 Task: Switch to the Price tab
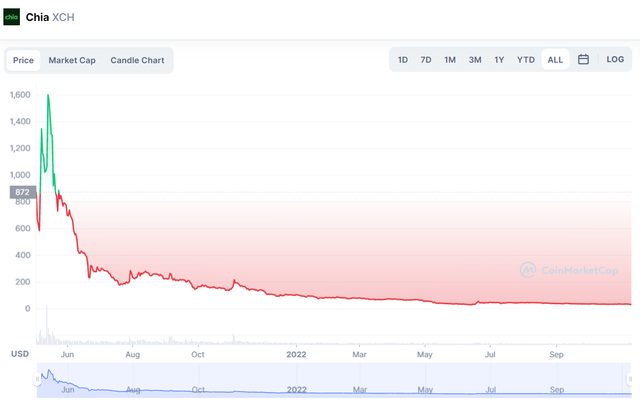(23, 60)
